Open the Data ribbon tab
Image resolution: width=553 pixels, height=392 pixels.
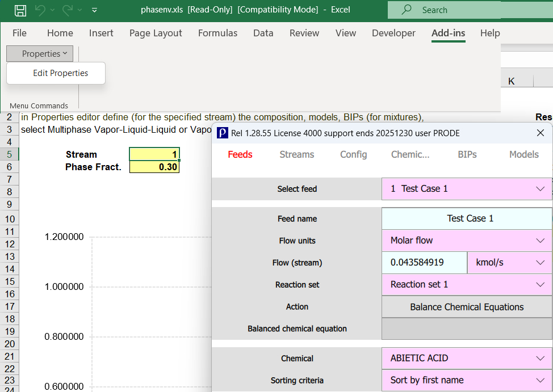pos(263,33)
